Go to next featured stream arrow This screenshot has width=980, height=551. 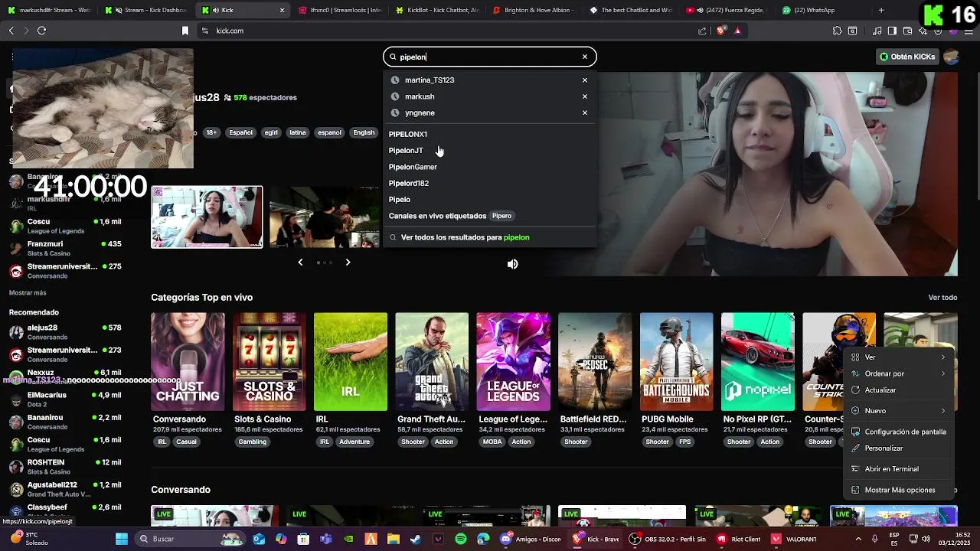click(348, 262)
